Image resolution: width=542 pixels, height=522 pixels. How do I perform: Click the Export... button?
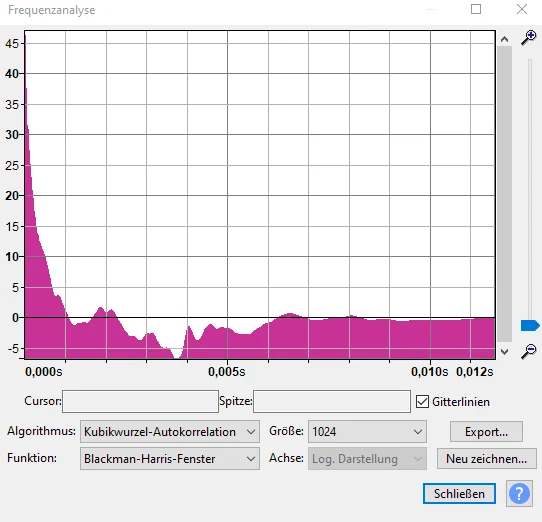pos(486,431)
